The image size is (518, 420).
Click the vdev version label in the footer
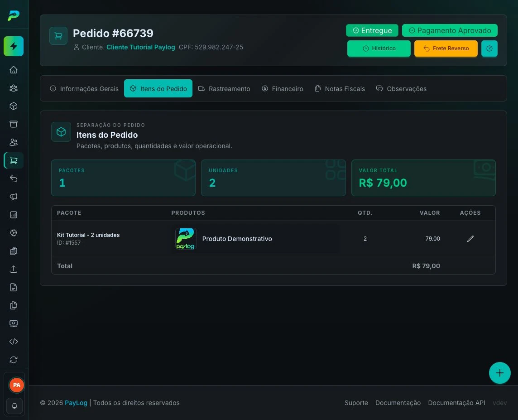coord(499,403)
